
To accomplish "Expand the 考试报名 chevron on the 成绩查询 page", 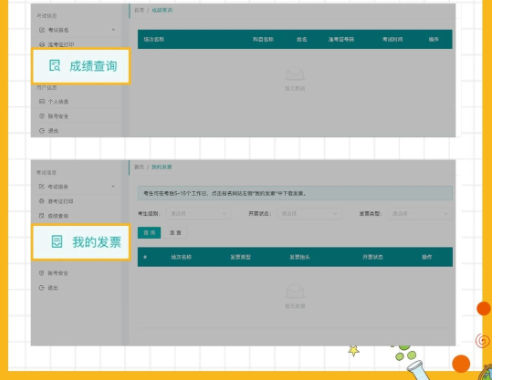I will [x=113, y=30].
